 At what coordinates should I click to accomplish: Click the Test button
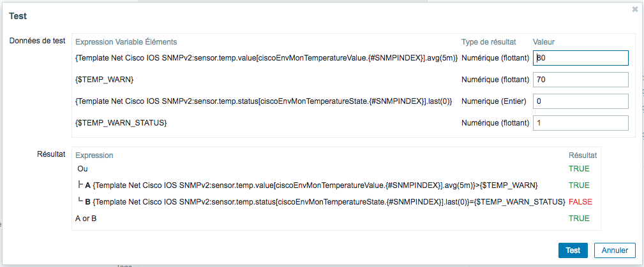pyautogui.click(x=573, y=250)
